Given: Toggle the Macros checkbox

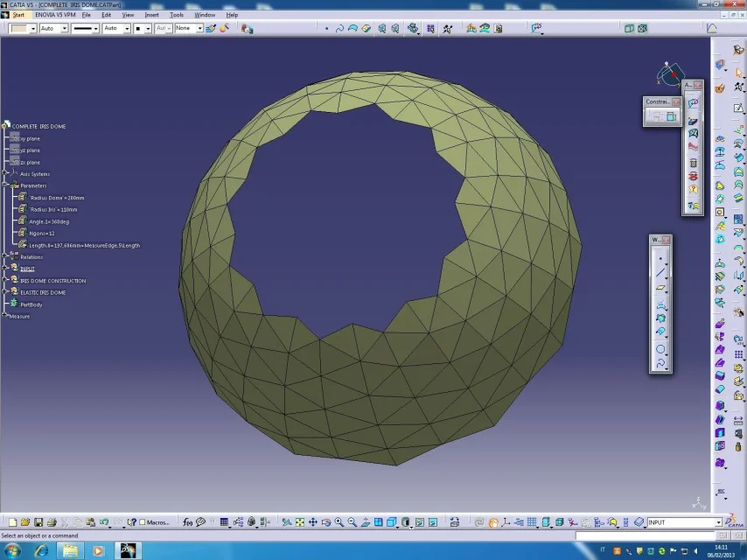Looking at the screenshot, I should [142, 522].
